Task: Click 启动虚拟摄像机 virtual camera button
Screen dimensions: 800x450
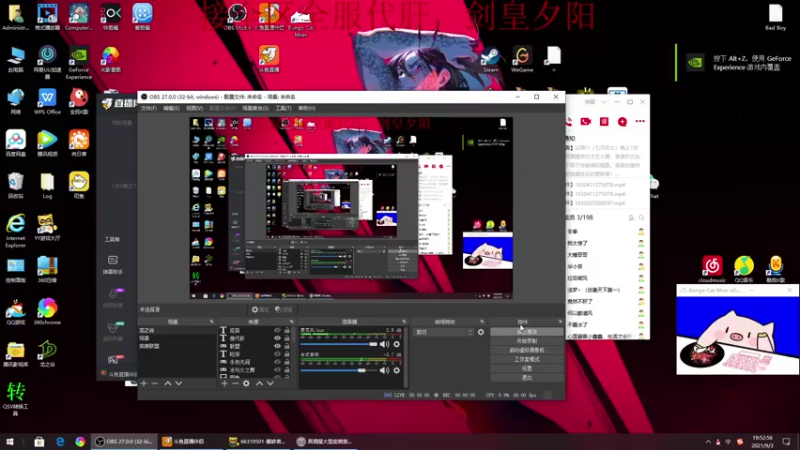Action: (527, 350)
